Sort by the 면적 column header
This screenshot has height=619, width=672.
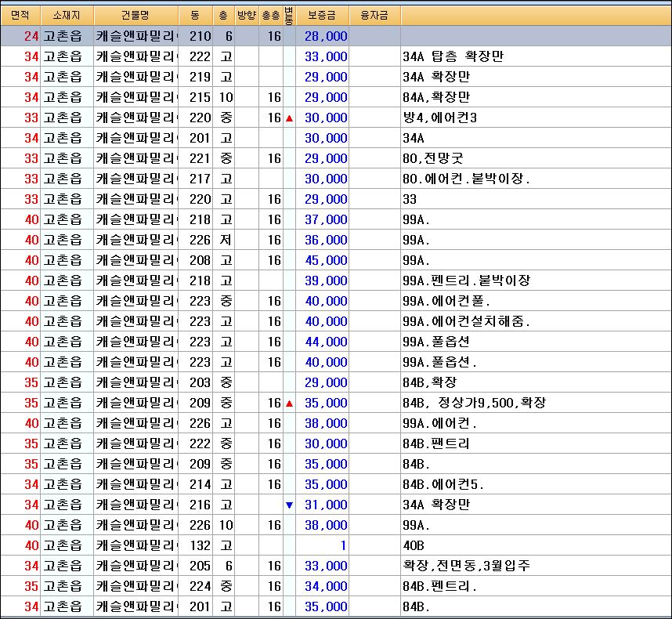point(20,16)
